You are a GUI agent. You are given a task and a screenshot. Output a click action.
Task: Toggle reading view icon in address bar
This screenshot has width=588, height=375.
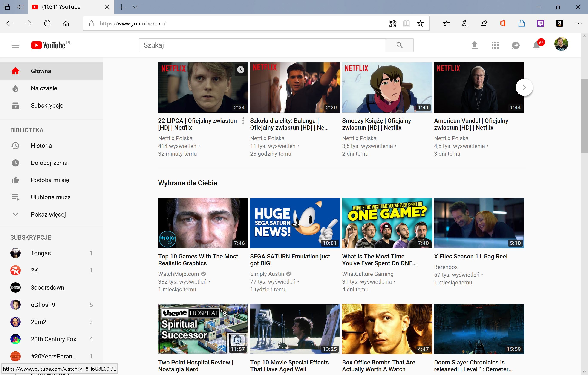[x=406, y=23]
